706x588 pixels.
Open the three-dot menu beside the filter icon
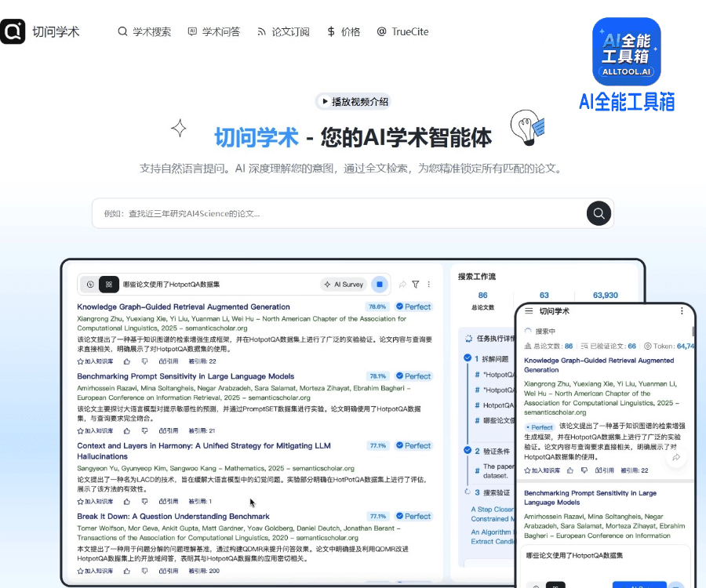tap(428, 285)
